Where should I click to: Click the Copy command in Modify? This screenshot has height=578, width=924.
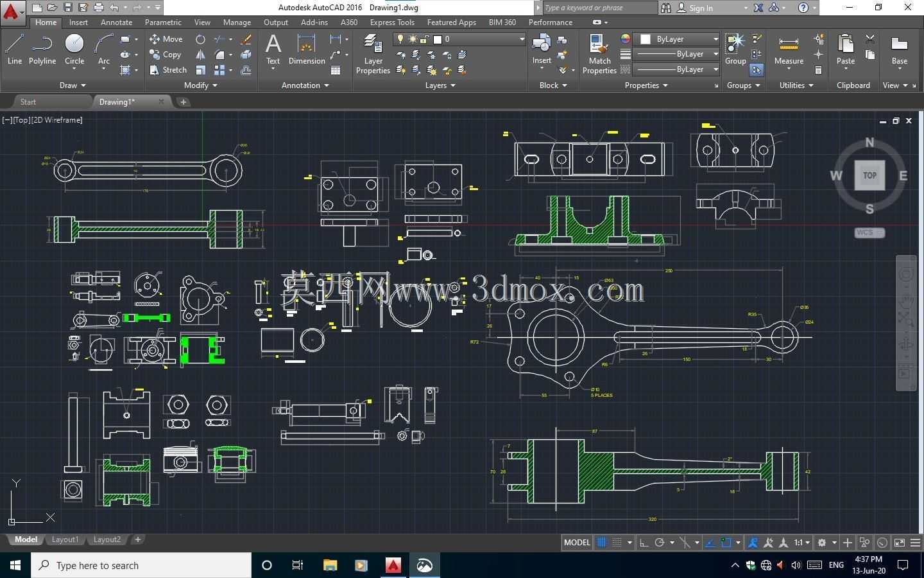coord(166,55)
